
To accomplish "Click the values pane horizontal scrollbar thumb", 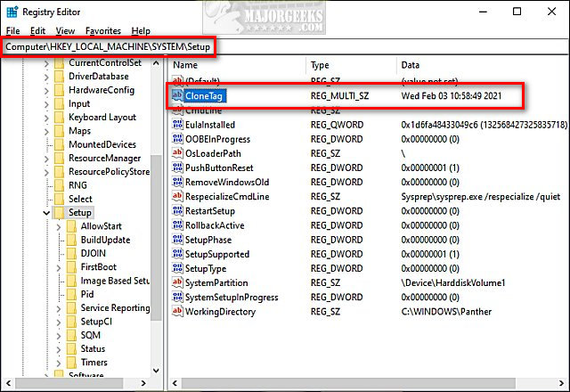I will pos(348,383).
